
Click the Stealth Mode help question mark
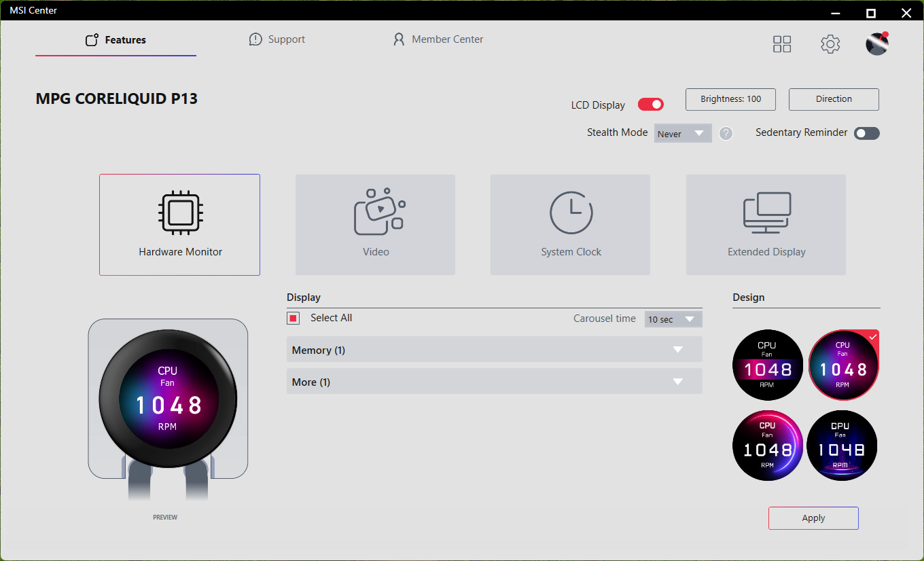[726, 133]
